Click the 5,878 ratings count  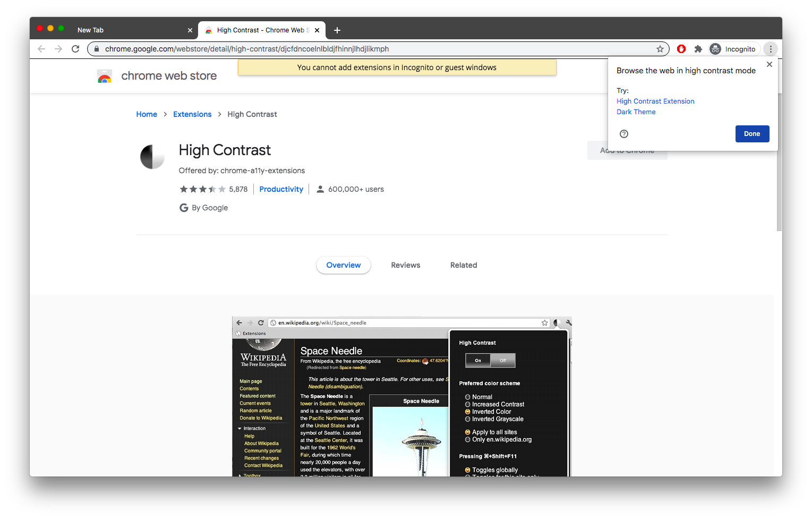(x=238, y=189)
